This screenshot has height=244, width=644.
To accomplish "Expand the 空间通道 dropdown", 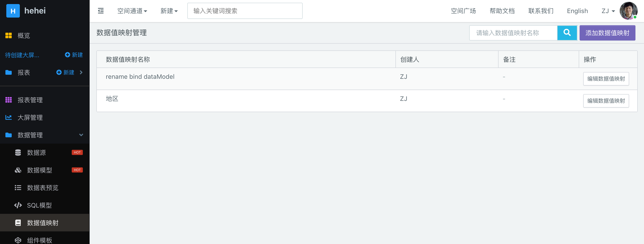I will (132, 11).
